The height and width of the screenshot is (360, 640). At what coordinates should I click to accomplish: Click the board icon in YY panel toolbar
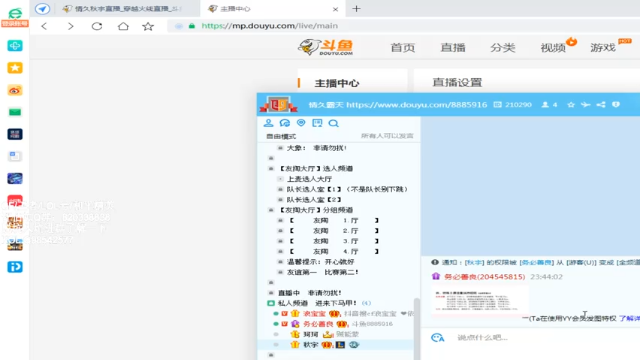(x=317, y=123)
